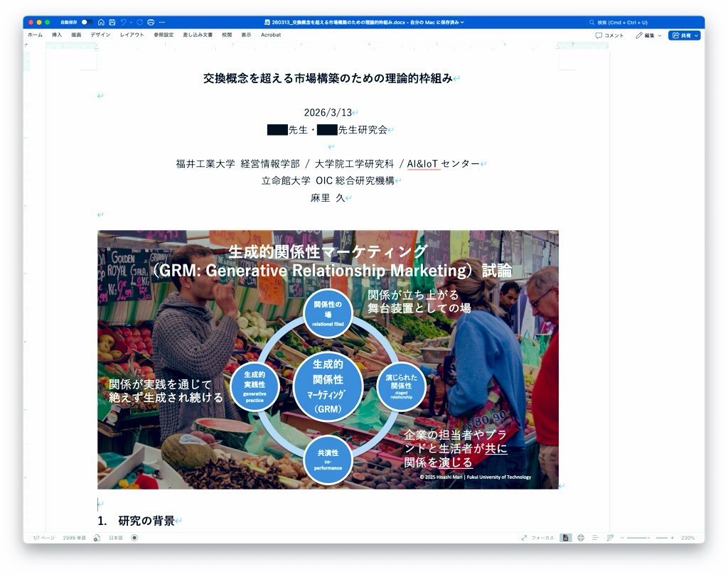Toggle 自動保存 (AutoSave) off
Image resolution: width=728 pixels, height=574 pixels.
click(85, 23)
